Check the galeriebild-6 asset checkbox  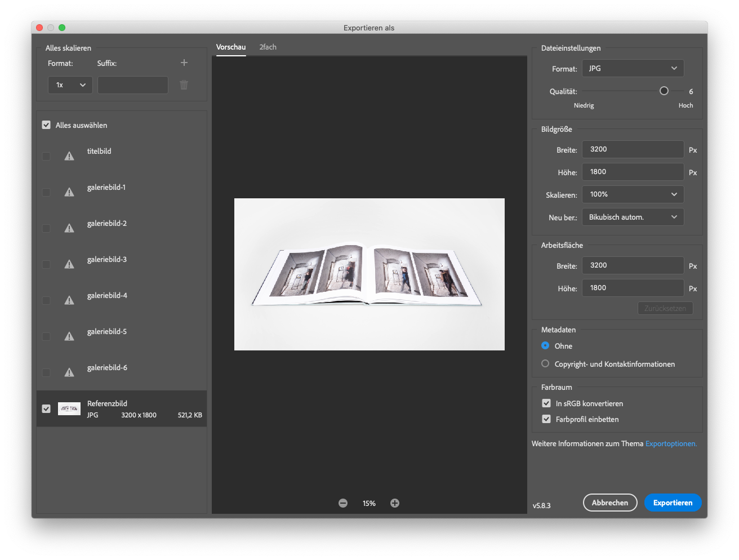pos(46,372)
